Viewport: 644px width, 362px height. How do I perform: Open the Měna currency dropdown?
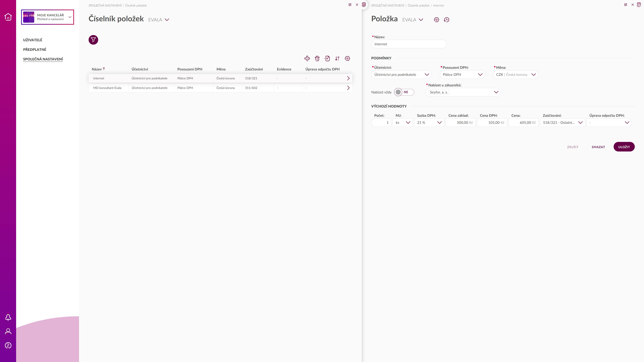[515, 74]
